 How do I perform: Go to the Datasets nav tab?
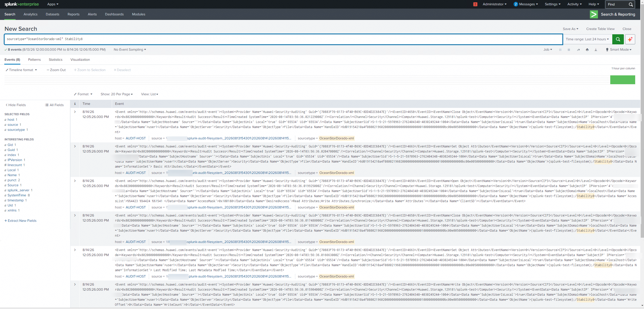(x=52, y=14)
